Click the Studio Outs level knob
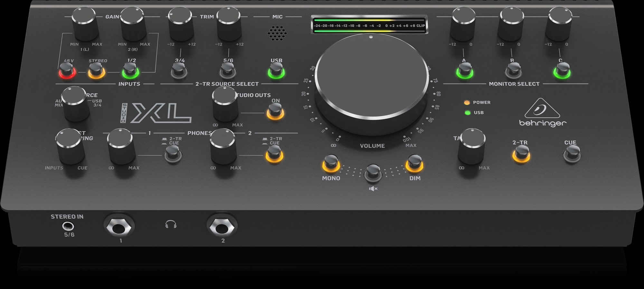This screenshot has width=644, height=289. point(225,104)
